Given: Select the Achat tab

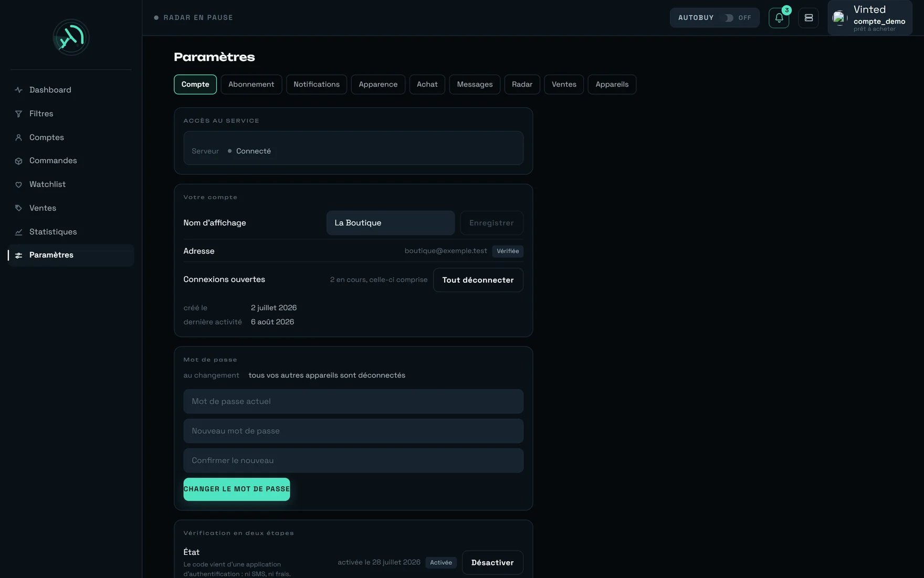Looking at the screenshot, I should click(427, 85).
